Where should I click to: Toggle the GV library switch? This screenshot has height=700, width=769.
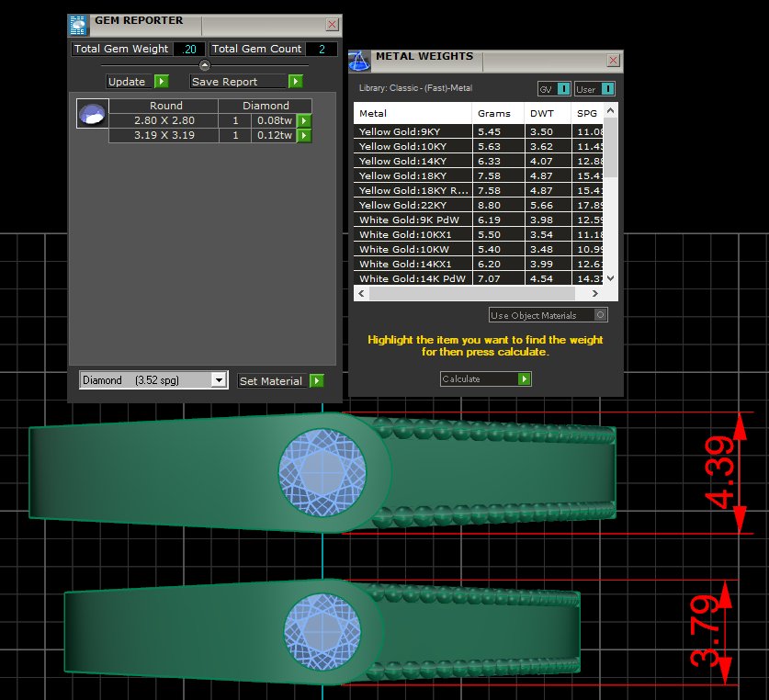click(564, 89)
